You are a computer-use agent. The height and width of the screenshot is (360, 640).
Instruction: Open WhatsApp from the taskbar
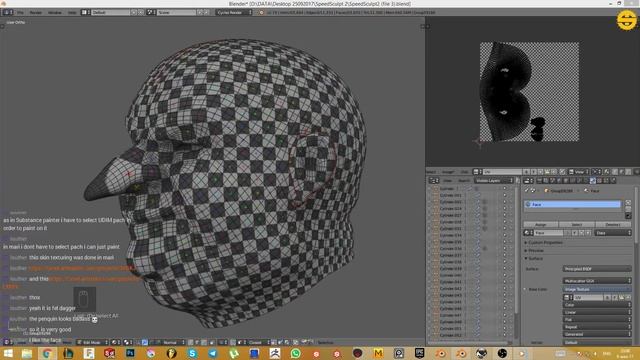(296, 353)
